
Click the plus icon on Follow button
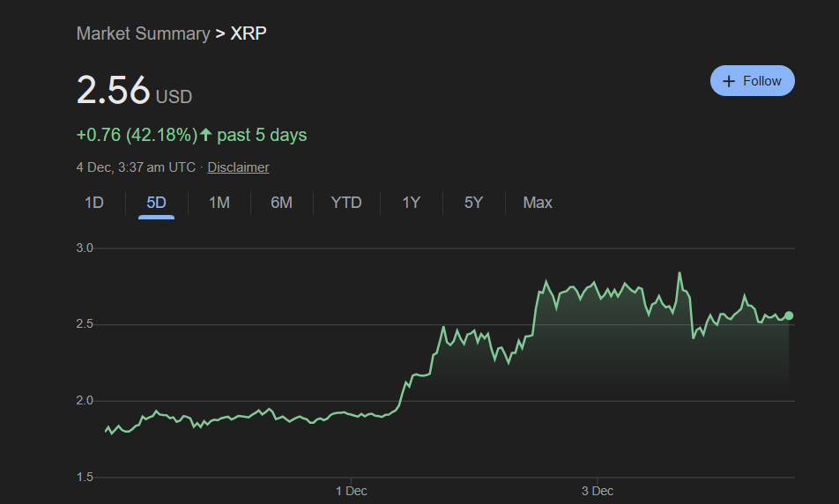(x=729, y=81)
